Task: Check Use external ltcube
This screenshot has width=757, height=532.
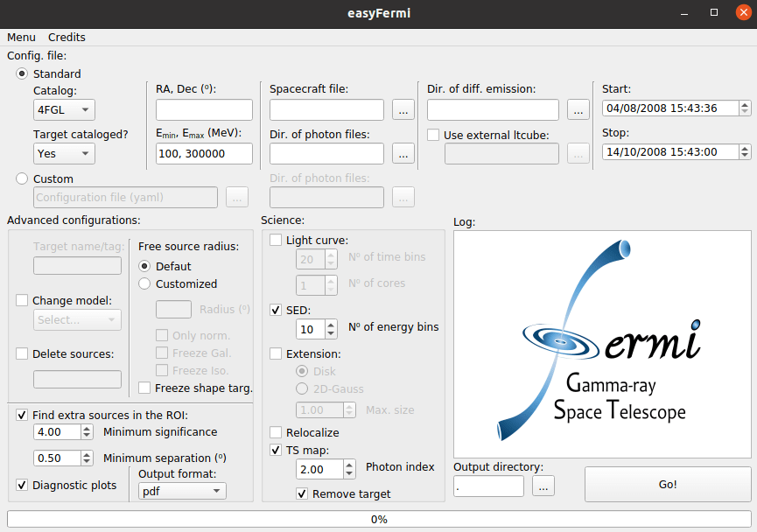Action: click(434, 136)
